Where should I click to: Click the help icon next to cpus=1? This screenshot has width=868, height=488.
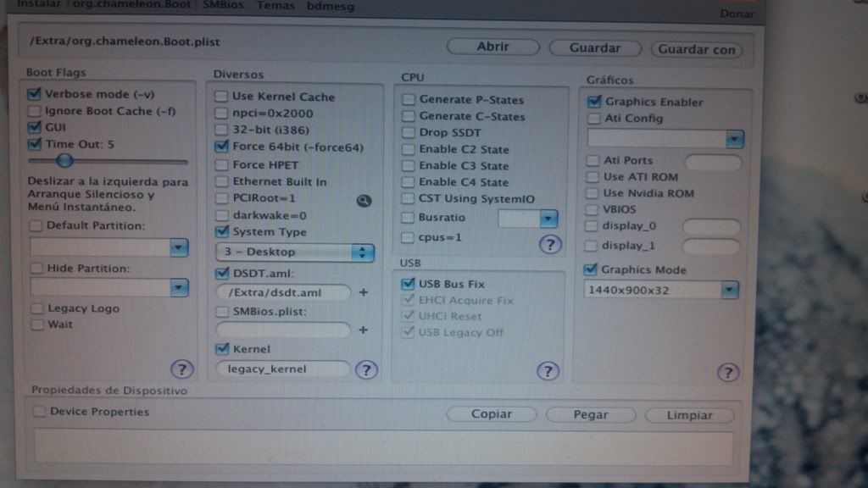(550, 244)
